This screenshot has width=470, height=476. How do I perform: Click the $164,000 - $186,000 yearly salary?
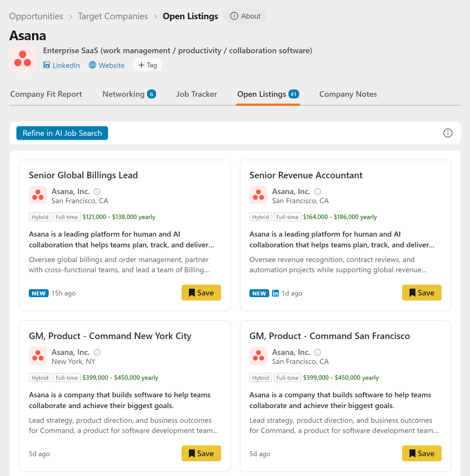click(340, 217)
